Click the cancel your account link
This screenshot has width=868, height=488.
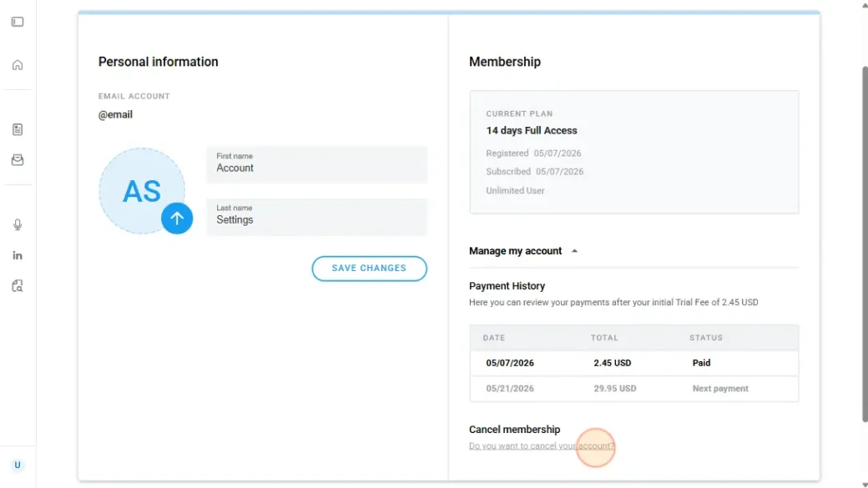[542, 446]
